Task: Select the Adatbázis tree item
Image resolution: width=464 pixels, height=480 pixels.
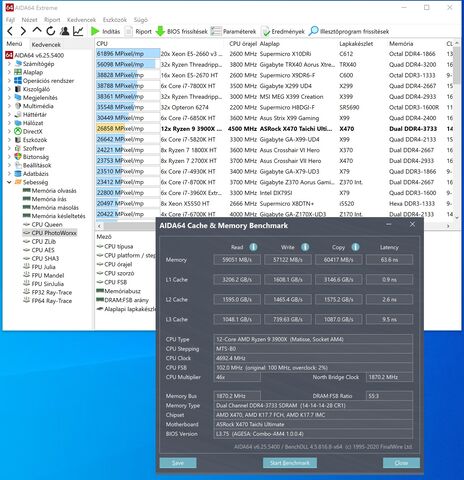Action: [x=31, y=174]
